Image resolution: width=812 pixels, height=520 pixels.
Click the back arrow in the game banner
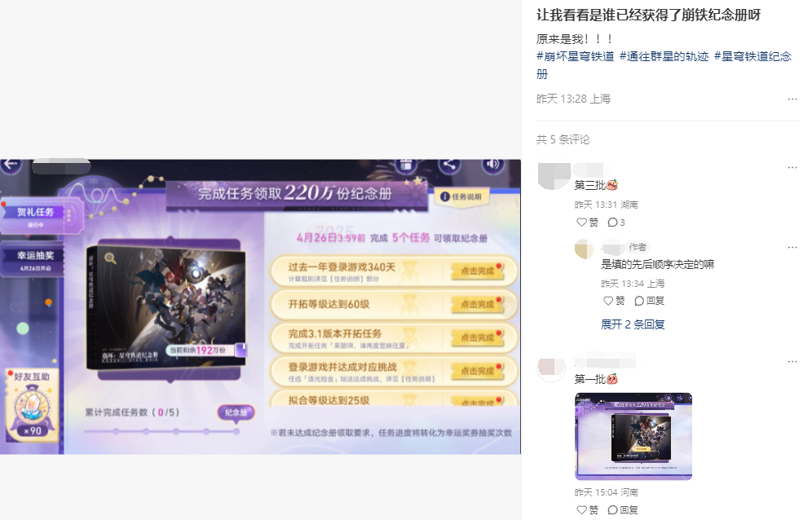pyautogui.click(x=11, y=165)
